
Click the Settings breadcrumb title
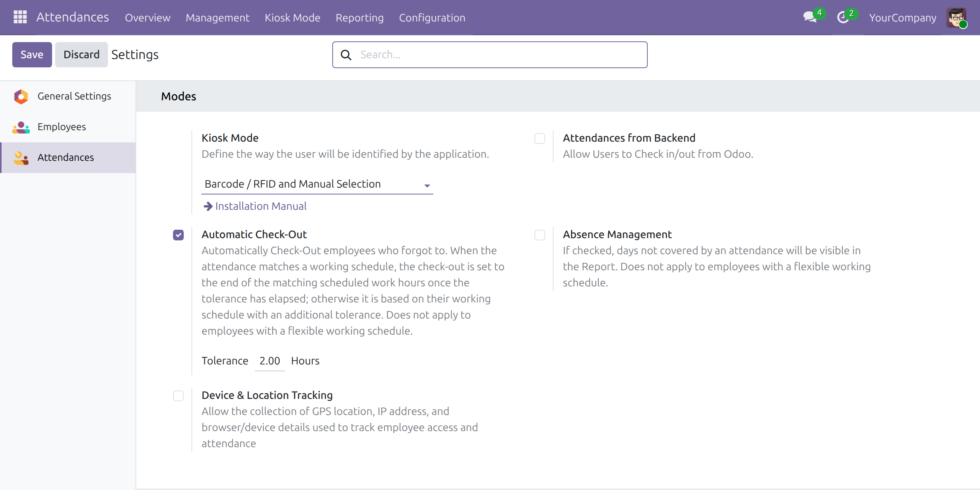click(x=135, y=55)
